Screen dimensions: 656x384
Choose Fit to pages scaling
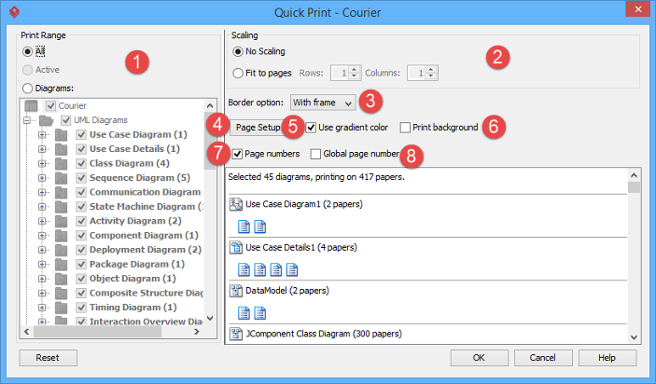(238, 73)
